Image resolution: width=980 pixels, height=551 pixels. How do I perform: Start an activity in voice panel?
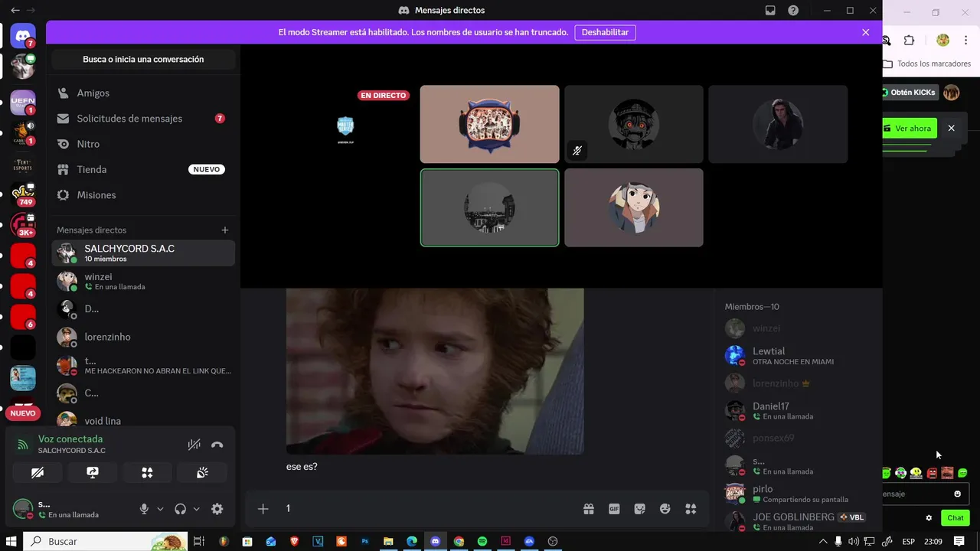point(147,473)
